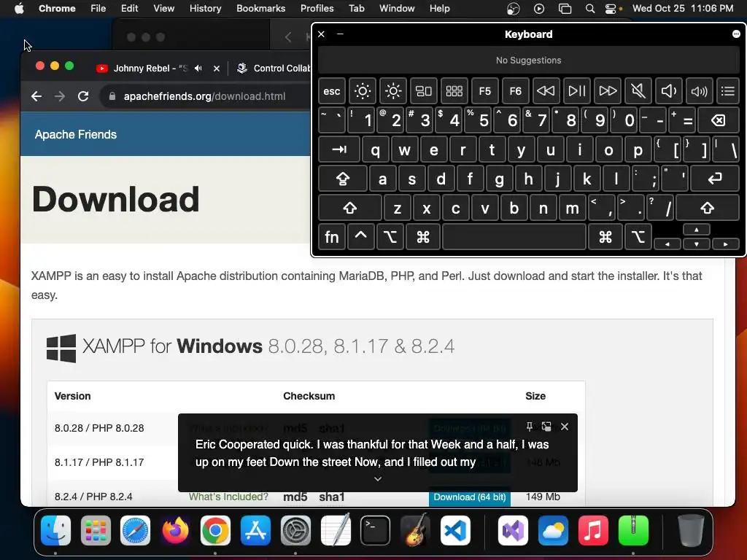
Task: Open What's Included for 8.2.4
Action: (x=228, y=497)
